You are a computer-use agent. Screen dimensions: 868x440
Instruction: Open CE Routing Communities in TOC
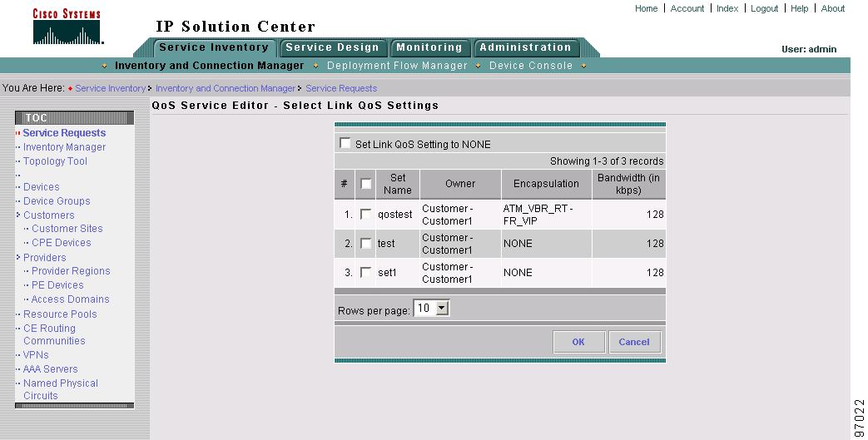coord(54,334)
